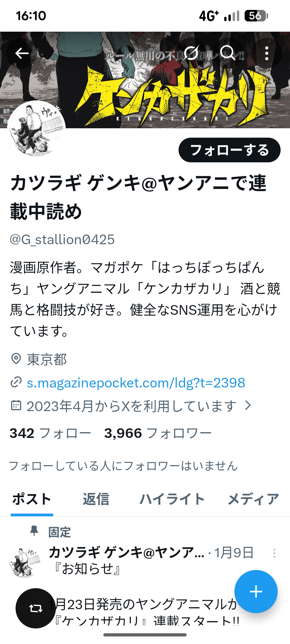Image resolution: width=290 pixels, height=644 pixels.
Task: Switch to the ハイライト tab
Action: [x=172, y=499]
